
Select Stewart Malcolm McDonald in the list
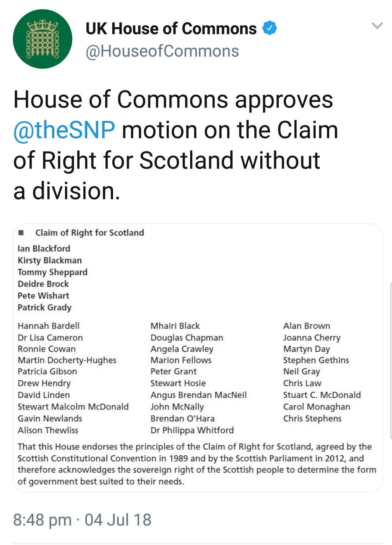(73, 406)
